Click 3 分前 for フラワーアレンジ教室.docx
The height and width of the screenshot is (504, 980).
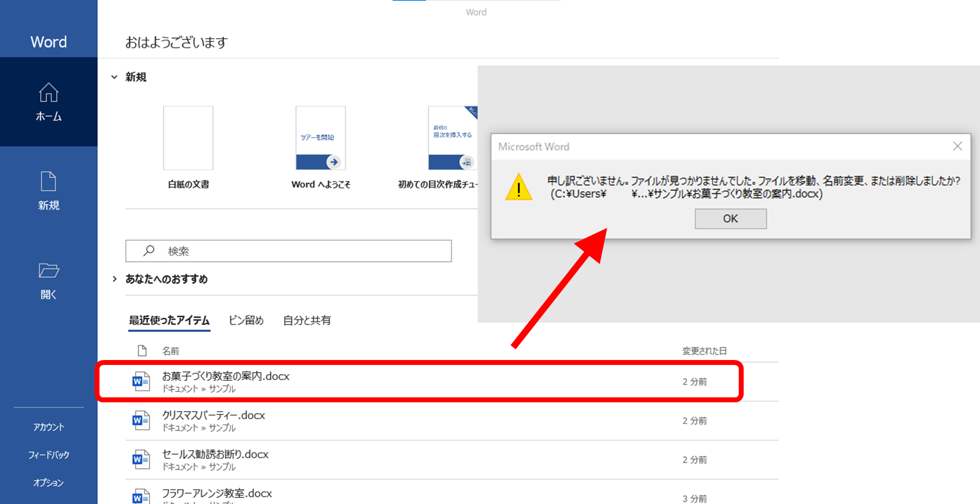[695, 499]
